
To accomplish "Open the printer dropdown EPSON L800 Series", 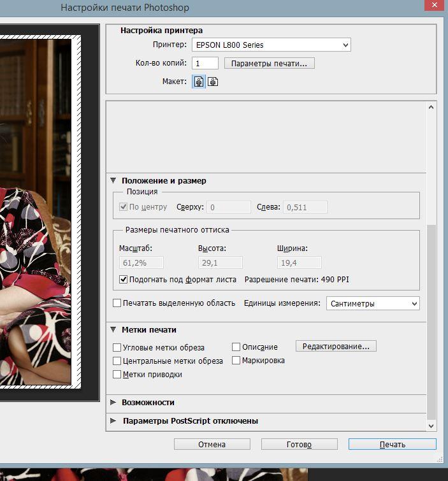I will (x=271, y=45).
